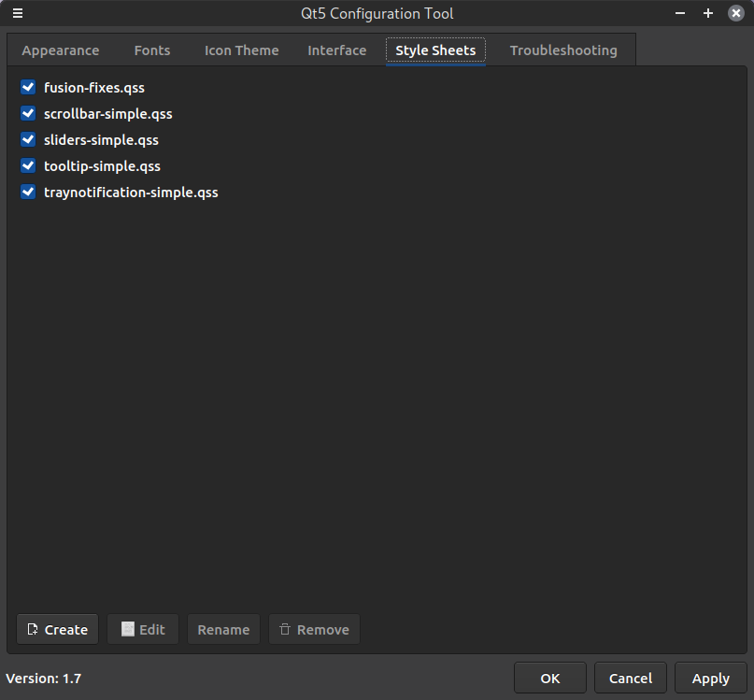This screenshot has height=700, width=754.
Task: Open the Fonts tab
Action: (152, 50)
